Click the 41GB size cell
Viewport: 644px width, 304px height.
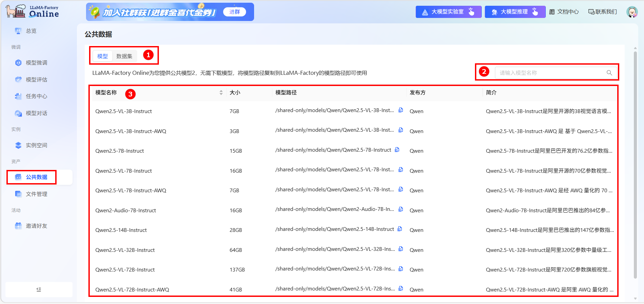[x=236, y=290]
